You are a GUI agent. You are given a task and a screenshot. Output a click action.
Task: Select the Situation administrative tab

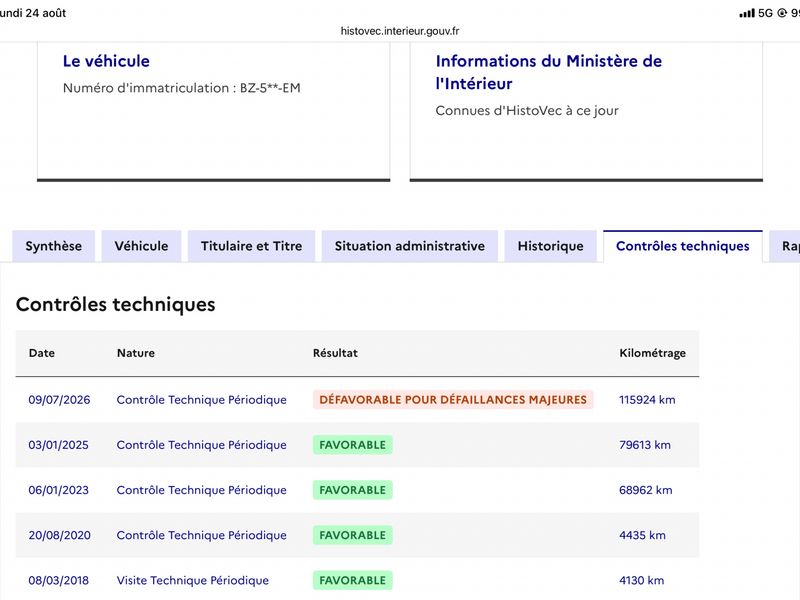pyautogui.click(x=410, y=246)
